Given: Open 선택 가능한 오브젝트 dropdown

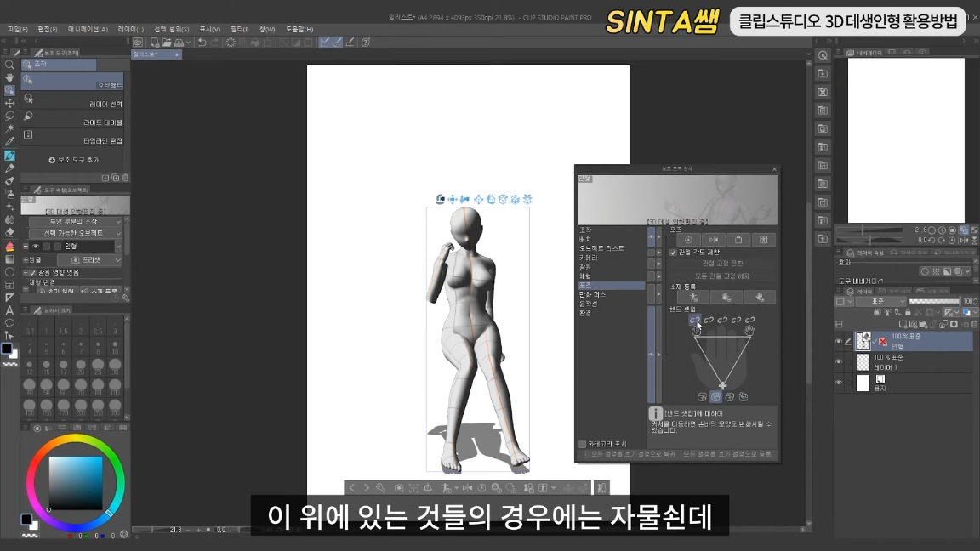Looking at the screenshot, I should pos(76,233).
